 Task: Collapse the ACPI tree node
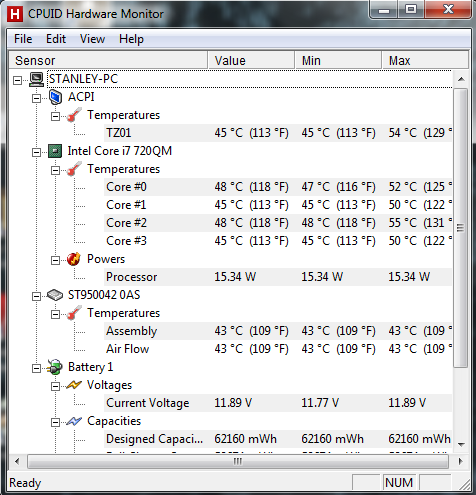point(36,98)
